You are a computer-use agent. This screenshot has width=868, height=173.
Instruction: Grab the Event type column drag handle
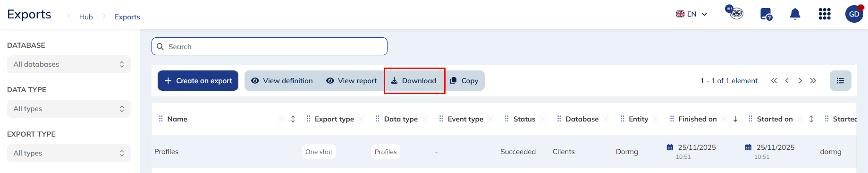point(441,119)
